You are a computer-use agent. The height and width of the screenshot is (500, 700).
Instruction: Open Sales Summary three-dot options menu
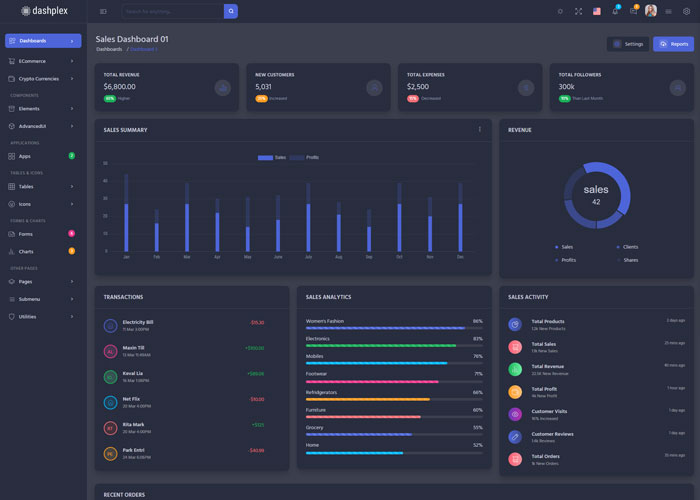tap(479, 129)
